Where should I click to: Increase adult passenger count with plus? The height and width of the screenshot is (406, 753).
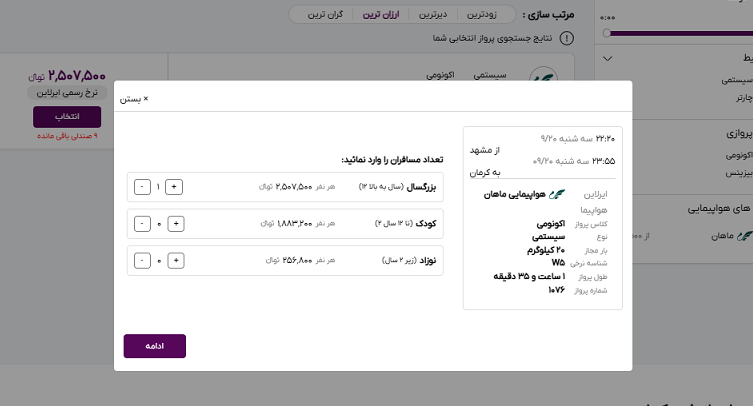(x=174, y=187)
